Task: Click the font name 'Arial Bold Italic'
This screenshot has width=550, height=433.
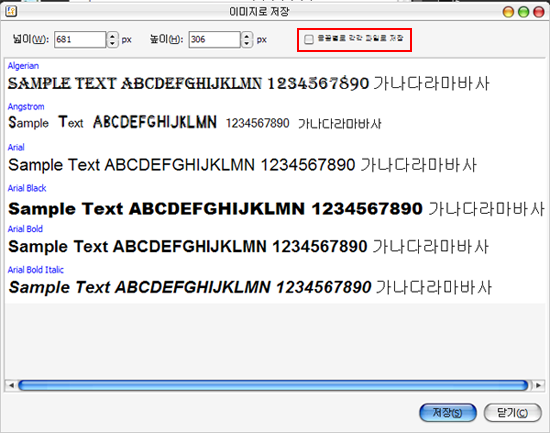Action: coord(35,269)
